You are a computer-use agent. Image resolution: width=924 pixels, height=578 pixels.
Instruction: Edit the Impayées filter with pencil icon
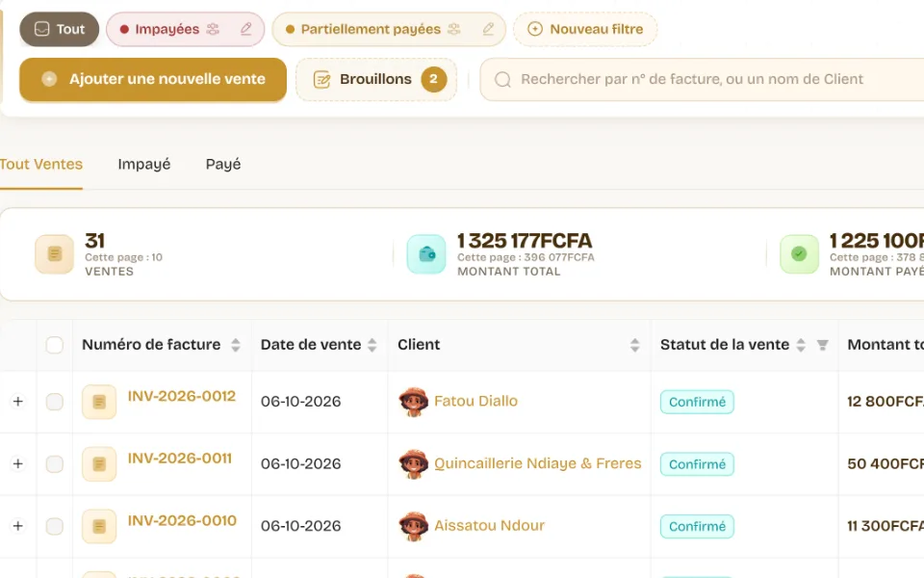point(245,29)
